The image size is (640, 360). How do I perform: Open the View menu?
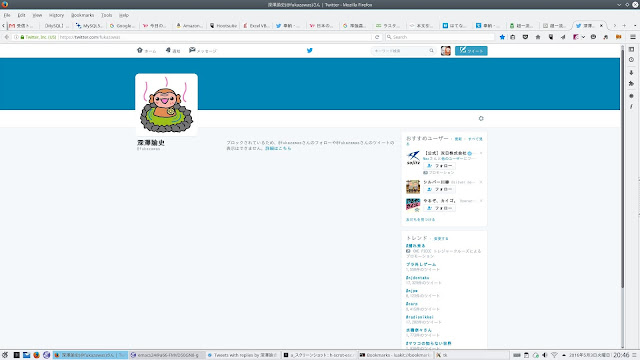point(37,15)
